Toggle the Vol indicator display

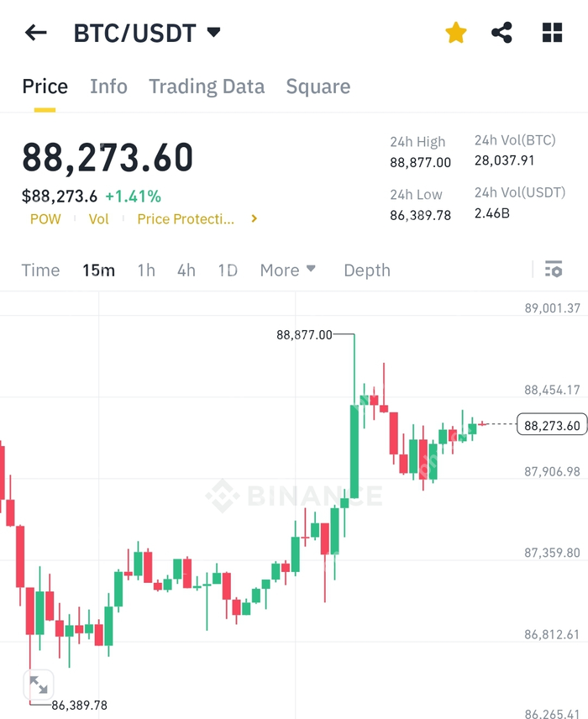point(99,218)
